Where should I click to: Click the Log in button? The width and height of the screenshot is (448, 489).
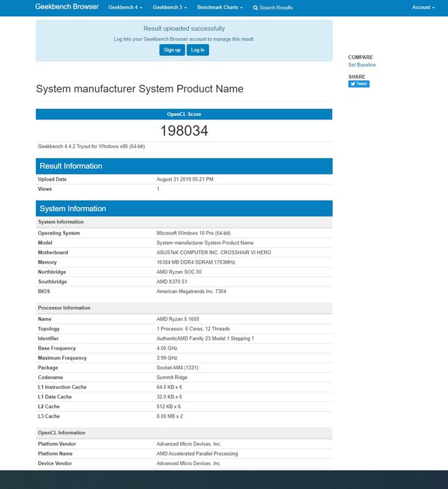pos(198,50)
